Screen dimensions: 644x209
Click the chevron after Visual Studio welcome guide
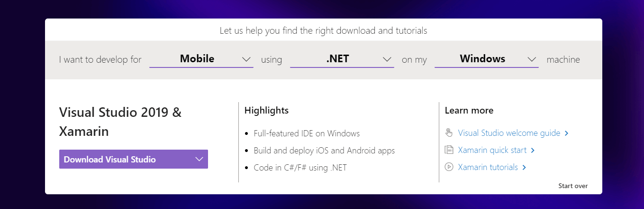tap(567, 133)
